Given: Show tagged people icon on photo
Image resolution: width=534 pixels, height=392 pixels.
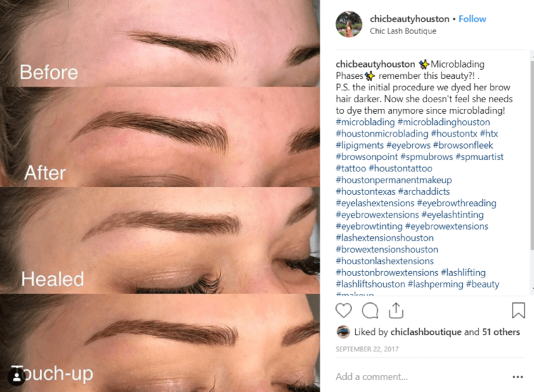Looking at the screenshot, I should point(16,376).
